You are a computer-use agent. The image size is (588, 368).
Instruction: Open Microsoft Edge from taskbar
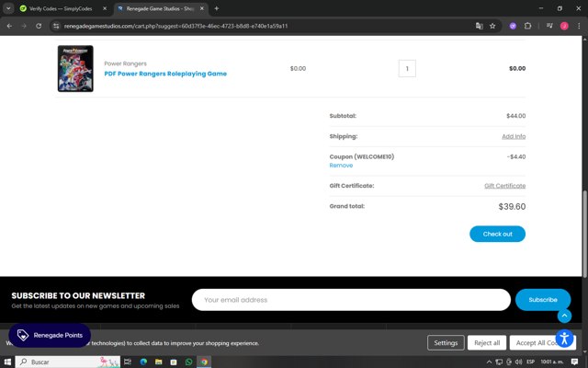pos(143,362)
